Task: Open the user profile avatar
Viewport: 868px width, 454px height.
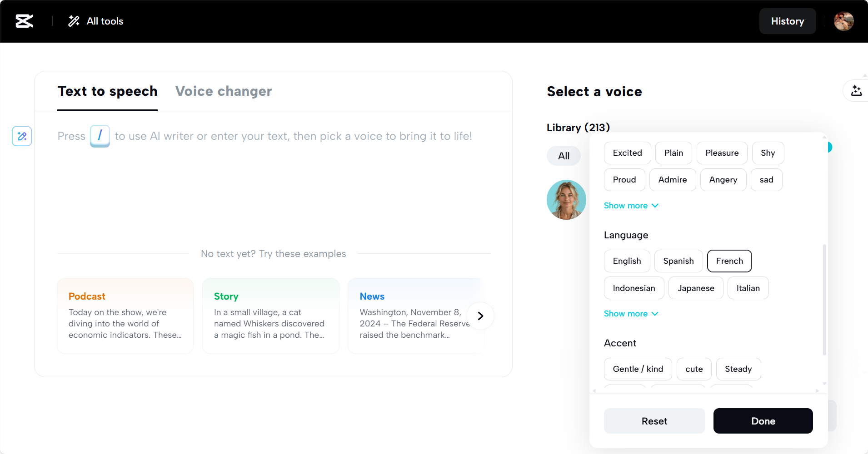Action: (x=843, y=21)
